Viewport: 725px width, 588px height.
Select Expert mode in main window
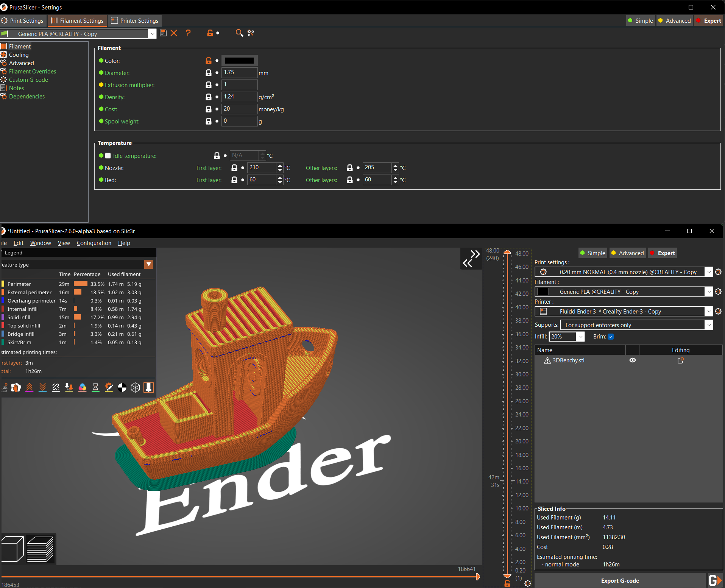click(663, 253)
